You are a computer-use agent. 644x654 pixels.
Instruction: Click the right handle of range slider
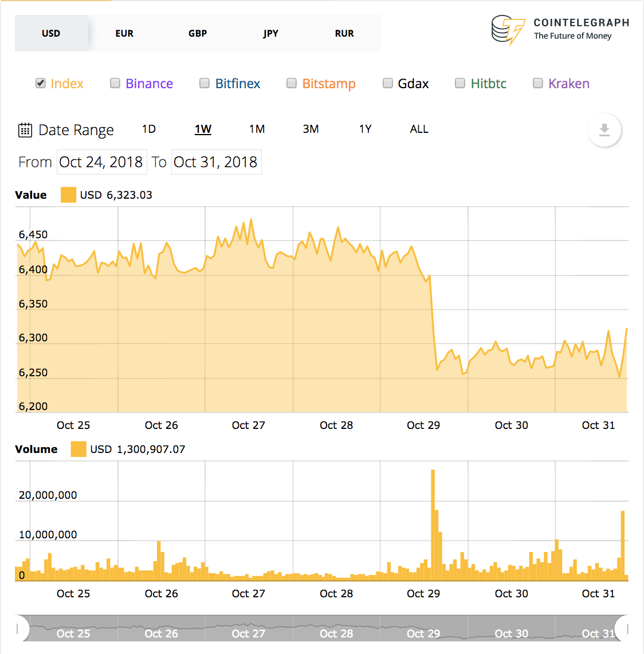tap(623, 628)
